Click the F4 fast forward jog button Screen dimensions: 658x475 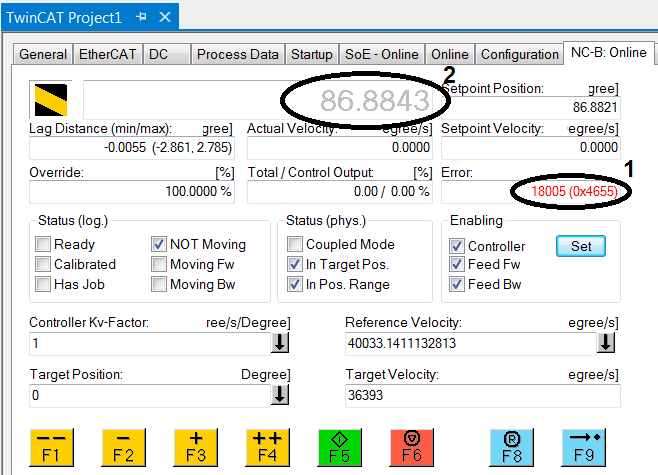(x=267, y=447)
